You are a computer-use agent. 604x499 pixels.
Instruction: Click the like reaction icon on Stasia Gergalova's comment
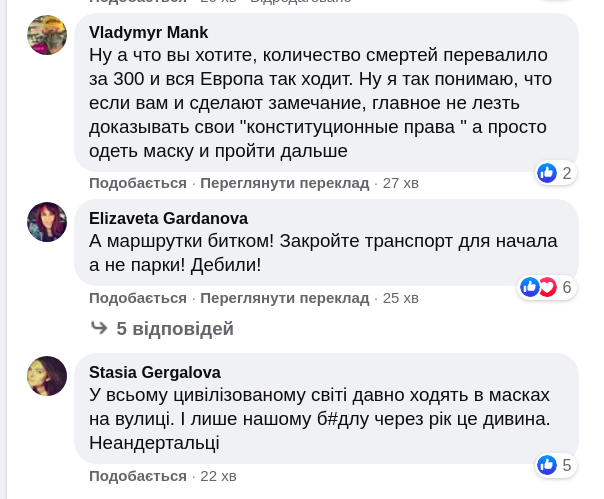[x=547, y=465]
